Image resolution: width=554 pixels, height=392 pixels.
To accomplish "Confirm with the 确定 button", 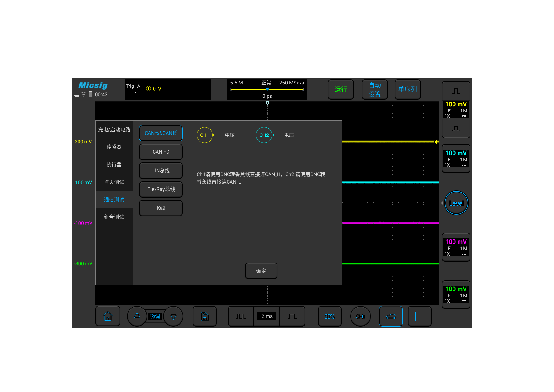I will point(261,271).
